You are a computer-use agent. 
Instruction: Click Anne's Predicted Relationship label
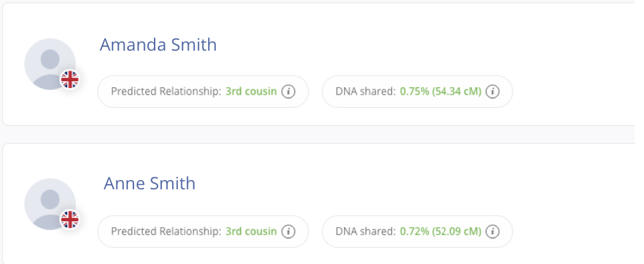coord(166,231)
